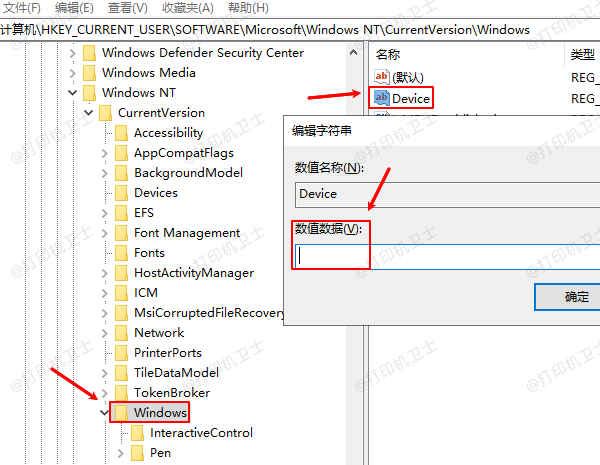Click the Fonts folder icon

click(121, 253)
